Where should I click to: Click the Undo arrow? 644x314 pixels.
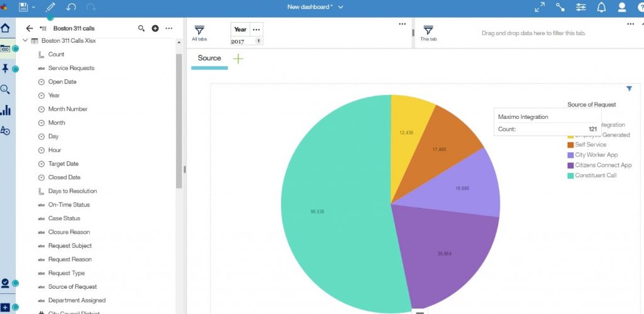tap(70, 7)
